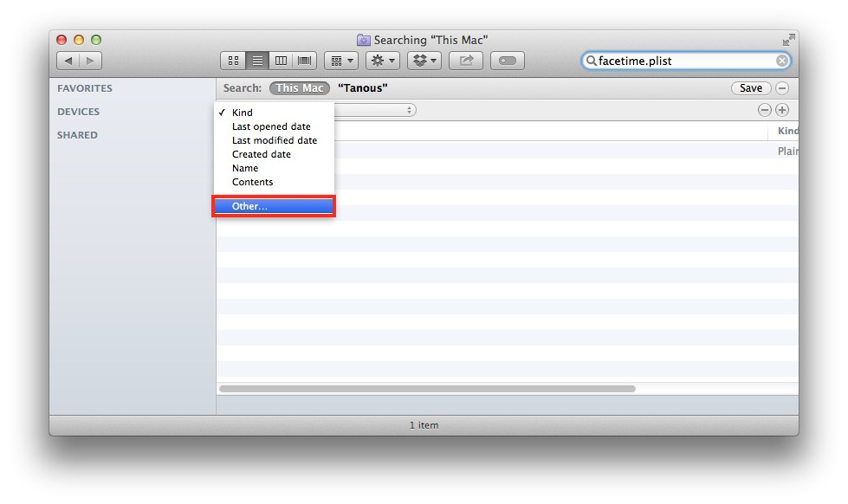Zoom the Finder window with green button

pos(96,40)
